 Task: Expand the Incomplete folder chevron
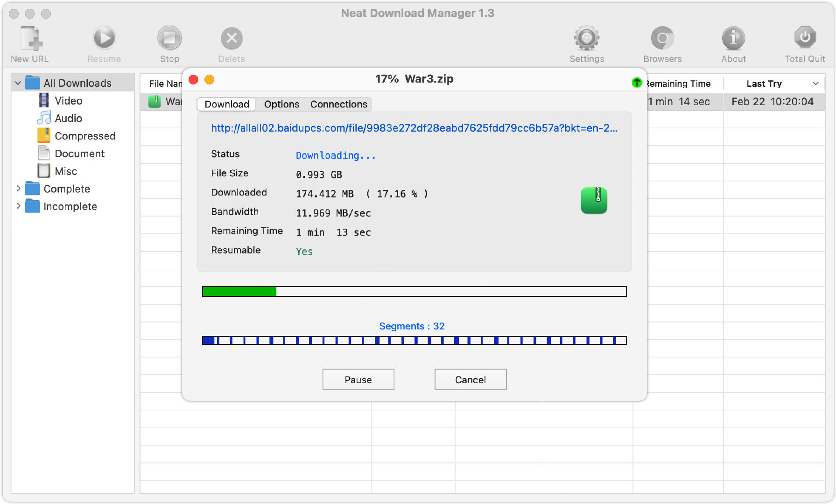(x=18, y=206)
